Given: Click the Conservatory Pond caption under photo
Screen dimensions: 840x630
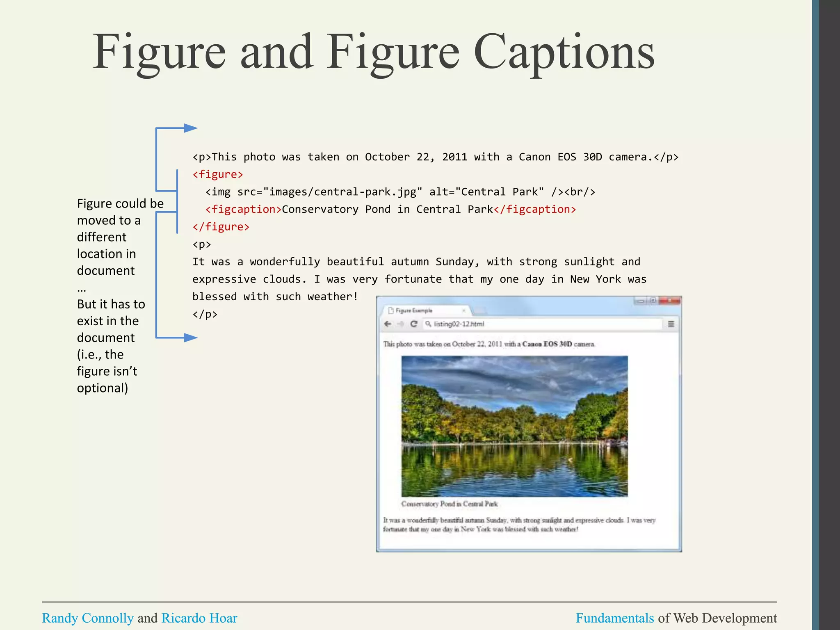Looking at the screenshot, I should 450,504.
